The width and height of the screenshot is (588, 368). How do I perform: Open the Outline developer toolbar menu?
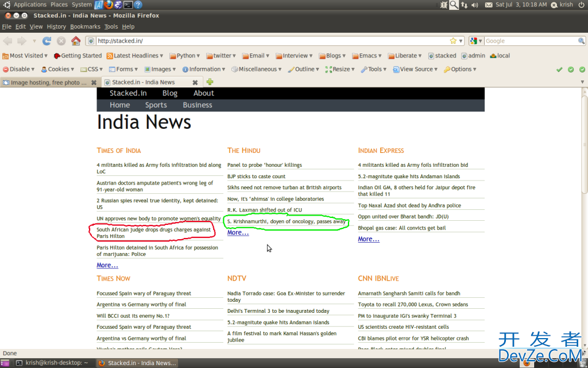[303, 69]
